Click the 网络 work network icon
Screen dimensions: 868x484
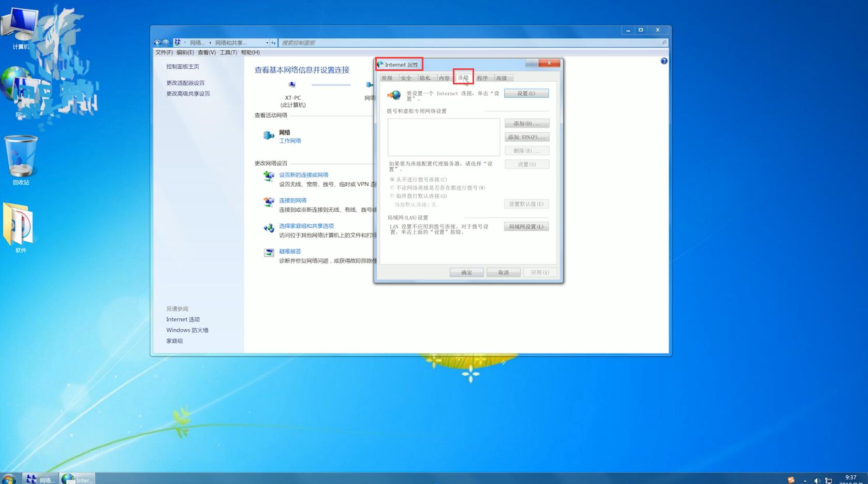pyautogui.click(x=269, y=136)
